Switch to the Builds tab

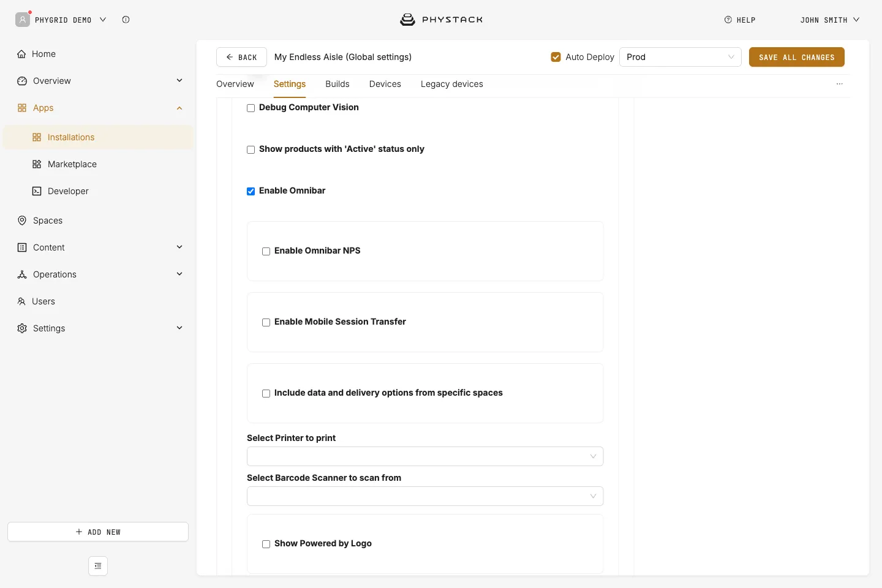(337, 84)
